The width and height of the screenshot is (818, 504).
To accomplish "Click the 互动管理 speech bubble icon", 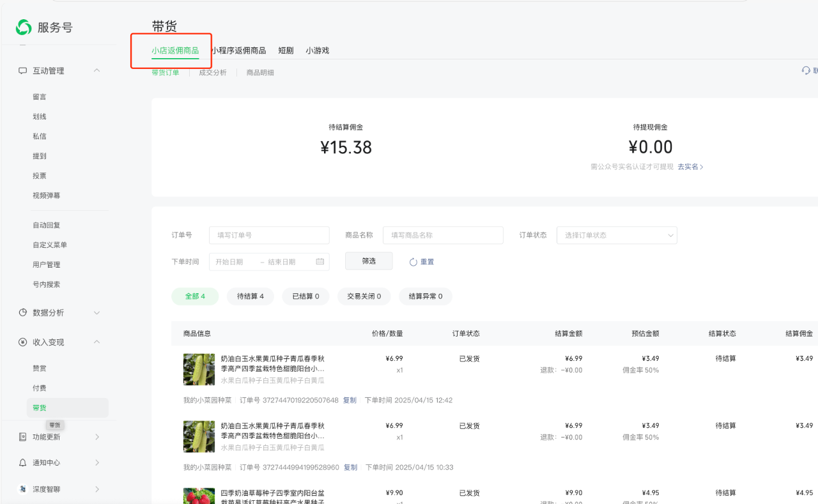I will tap(22, 71).
